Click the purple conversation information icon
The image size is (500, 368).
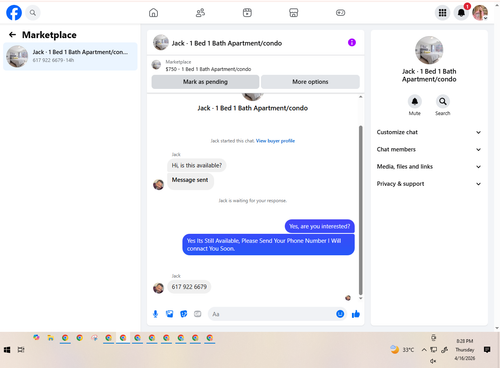[352, 43]
